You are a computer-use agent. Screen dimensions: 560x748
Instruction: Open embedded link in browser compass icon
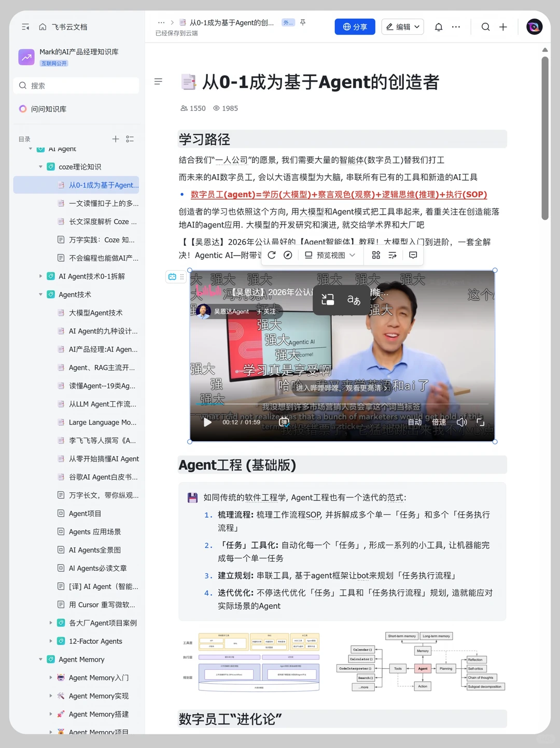coord(288,255)
